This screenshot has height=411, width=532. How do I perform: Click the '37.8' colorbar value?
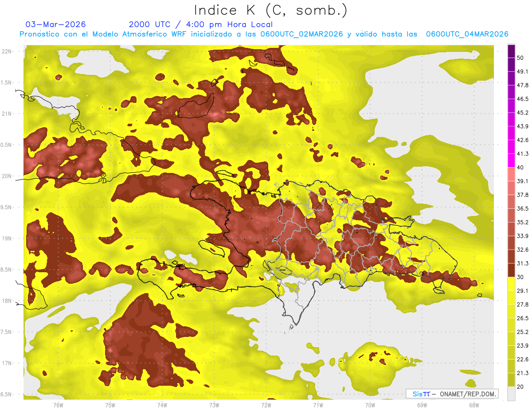click(523, 195)
